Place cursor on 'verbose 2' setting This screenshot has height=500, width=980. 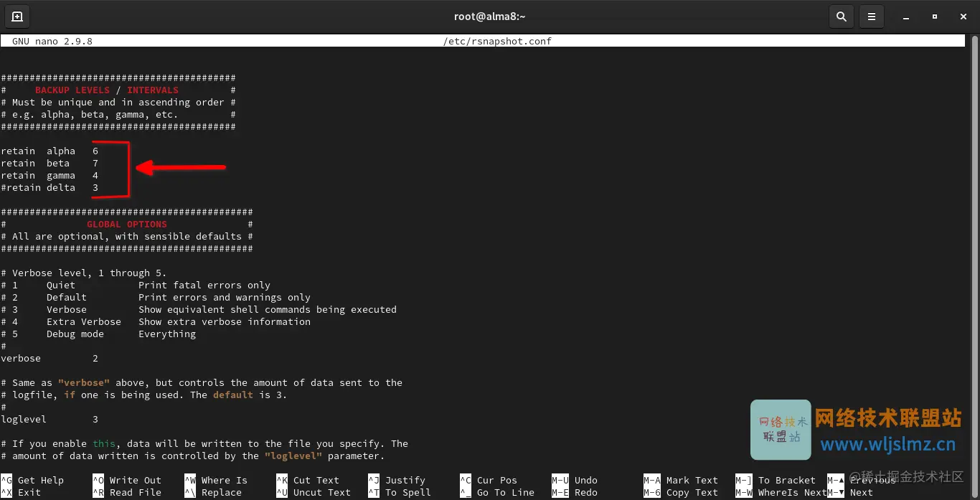tap(50, 359)
